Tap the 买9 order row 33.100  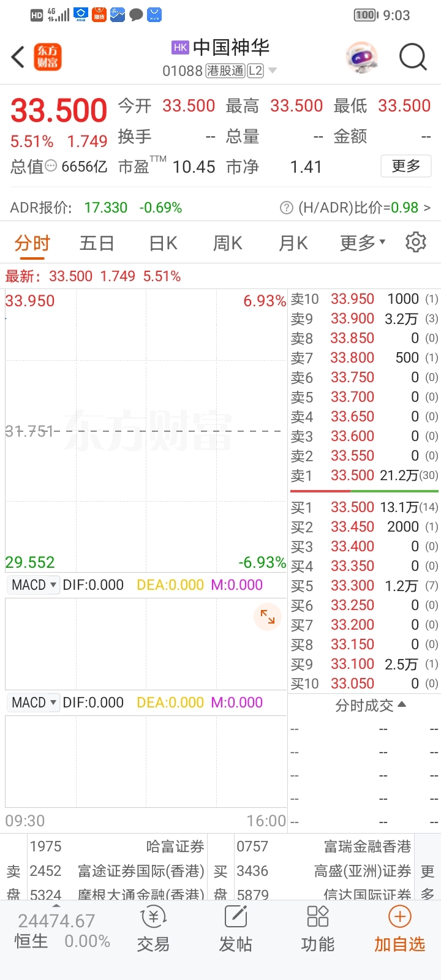tap(364, 664)
